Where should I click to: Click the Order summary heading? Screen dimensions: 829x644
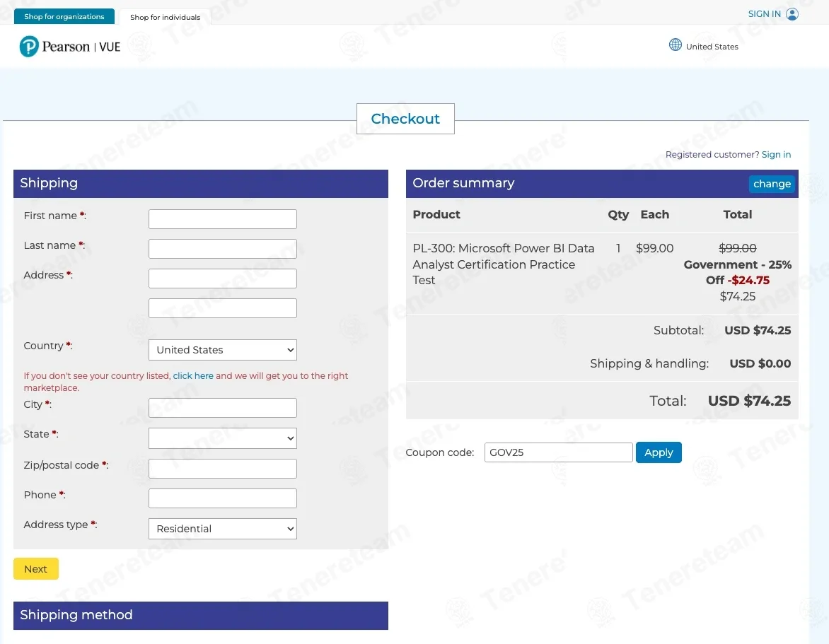(463, 183)
